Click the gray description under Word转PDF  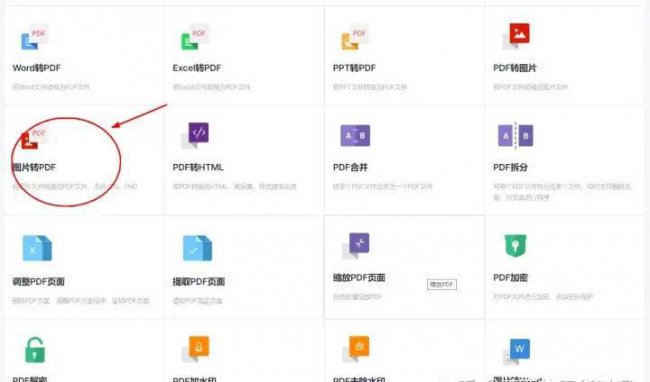(x=51, y=87)
